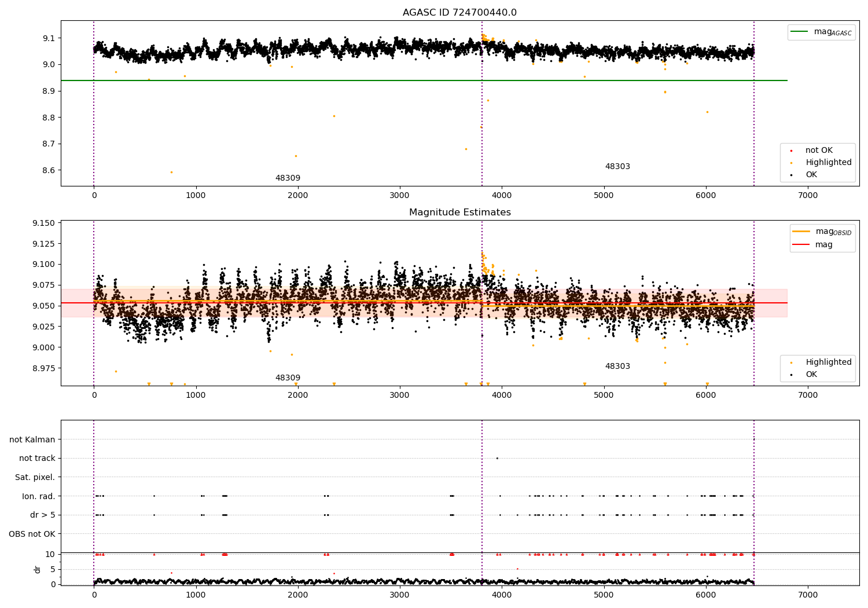Click the '48303' label in the Magnitude Estimates plot
Image resolution: width=868 pixels, height=608 pixels.
617,367
